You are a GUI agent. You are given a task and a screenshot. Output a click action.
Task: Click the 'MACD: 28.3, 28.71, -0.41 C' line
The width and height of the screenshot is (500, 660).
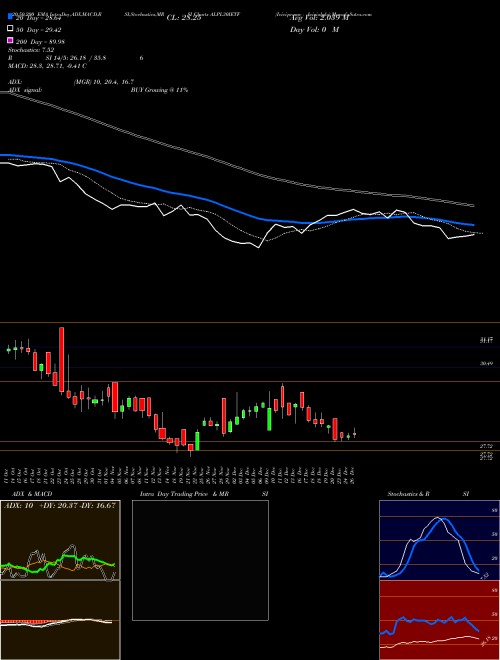point(47,66)
